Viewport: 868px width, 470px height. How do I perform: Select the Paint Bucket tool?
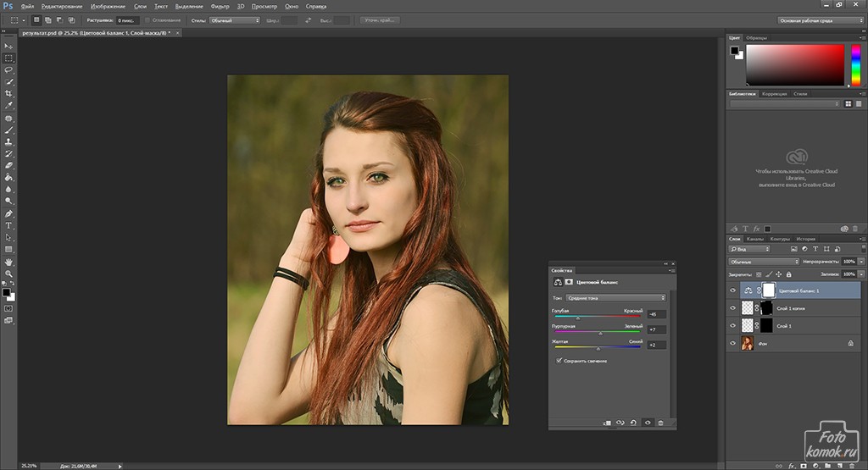coord(8,178)
